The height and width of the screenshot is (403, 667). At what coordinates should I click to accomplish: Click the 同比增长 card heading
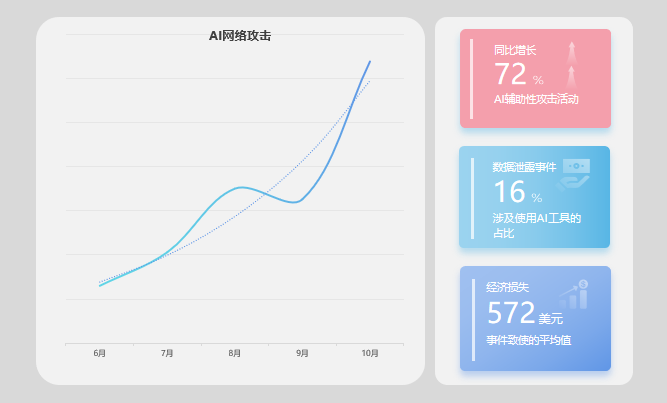coord(515,50)
